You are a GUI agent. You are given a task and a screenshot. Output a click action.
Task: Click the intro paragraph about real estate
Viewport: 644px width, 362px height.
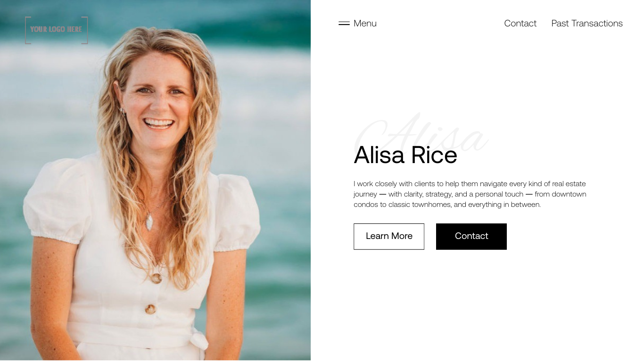[x=470, y=194]
